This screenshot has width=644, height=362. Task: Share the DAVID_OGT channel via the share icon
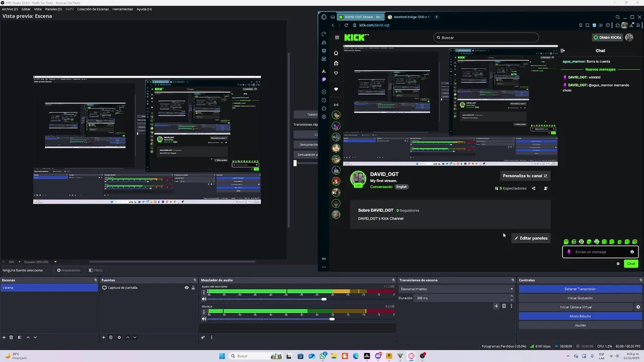[x=533, y=188]
